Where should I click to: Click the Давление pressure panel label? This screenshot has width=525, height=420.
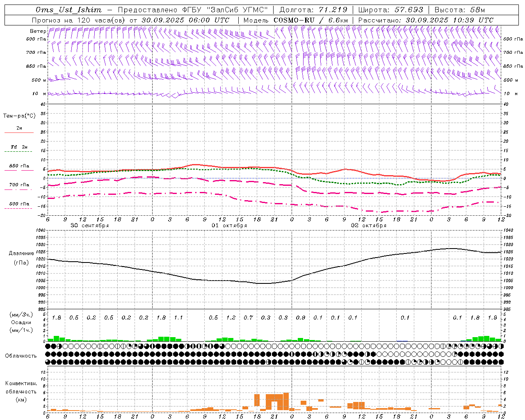[22, 253]
